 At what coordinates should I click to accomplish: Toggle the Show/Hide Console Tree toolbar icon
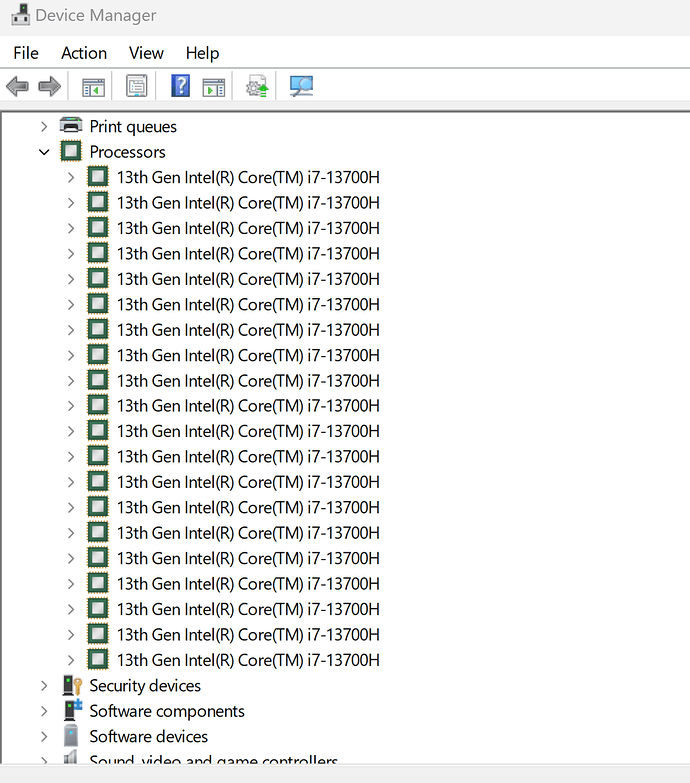93,87
